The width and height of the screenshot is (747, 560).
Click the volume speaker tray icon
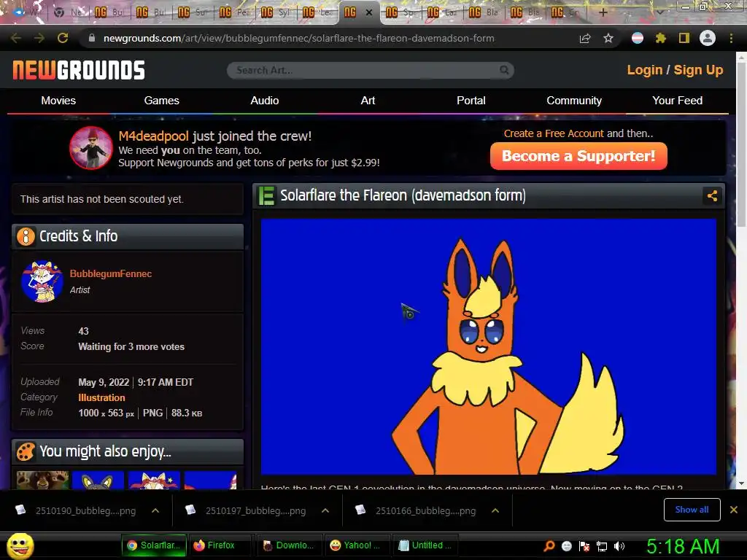619,545
